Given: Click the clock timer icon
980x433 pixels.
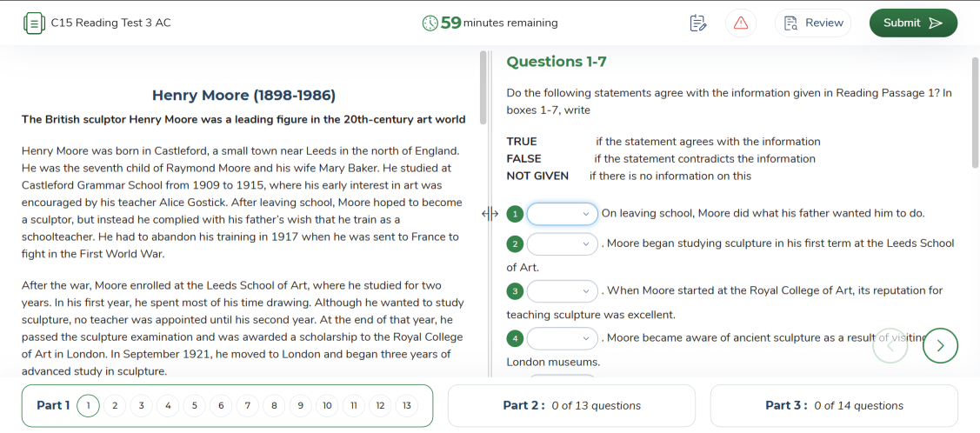Looking at the screenshot, I should click(430, 23).
